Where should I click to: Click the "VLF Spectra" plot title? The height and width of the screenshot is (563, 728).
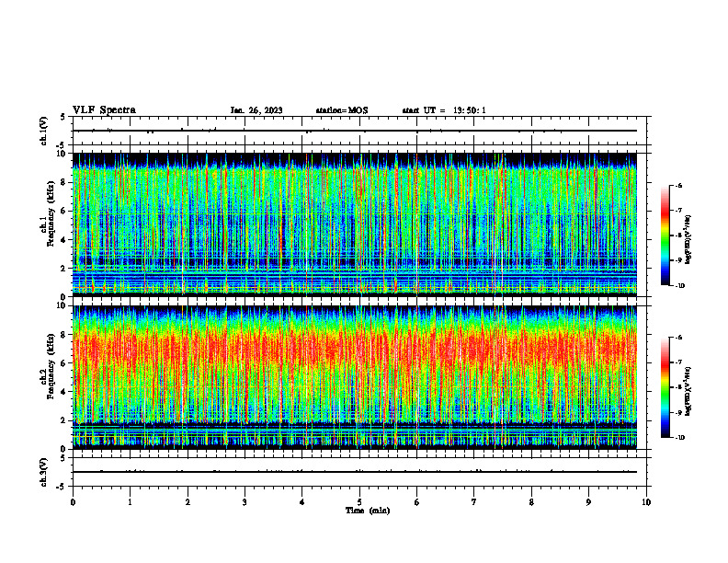click(x=104, y=110)
